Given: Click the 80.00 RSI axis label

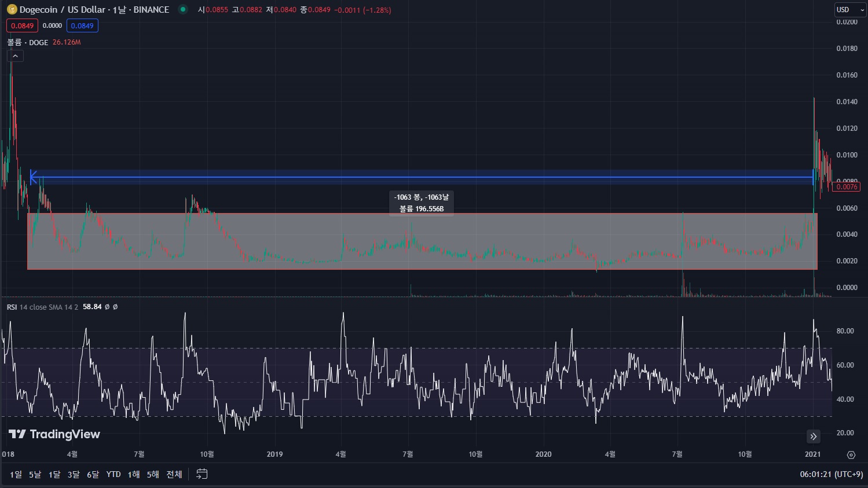Looking at the screenshot, I should [x=845, y=331].
